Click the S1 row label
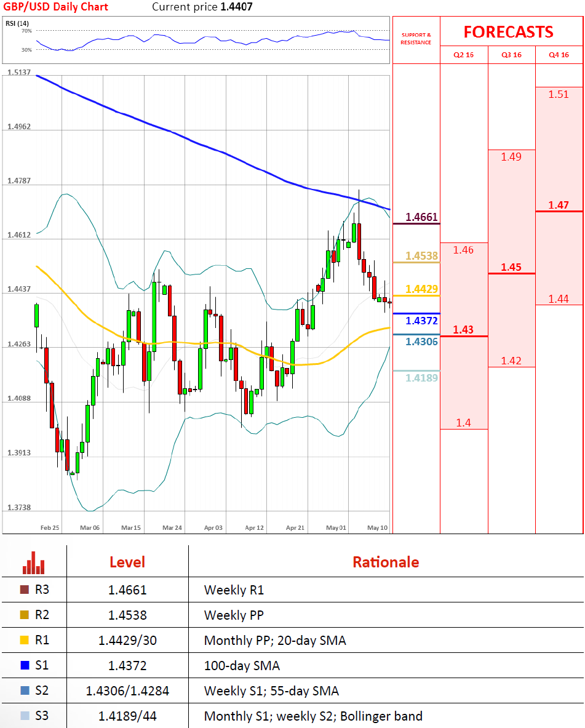 coord(42,665)
